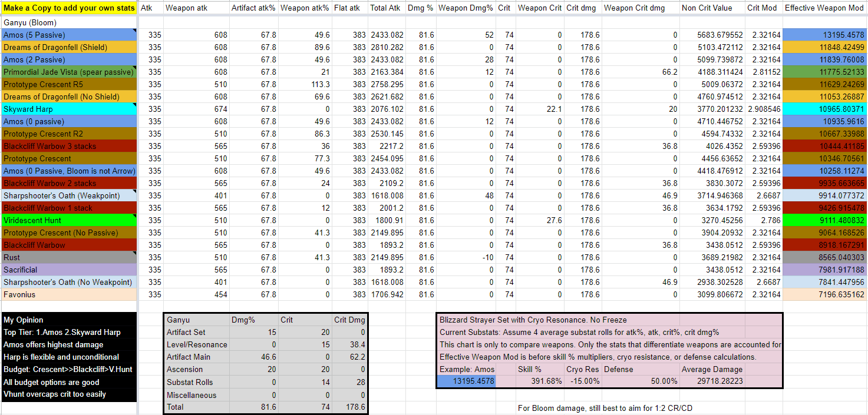Click the Ganyu (Bloom) title cell
The width and height of the screenshot is (868, 415).
(69, 22)
